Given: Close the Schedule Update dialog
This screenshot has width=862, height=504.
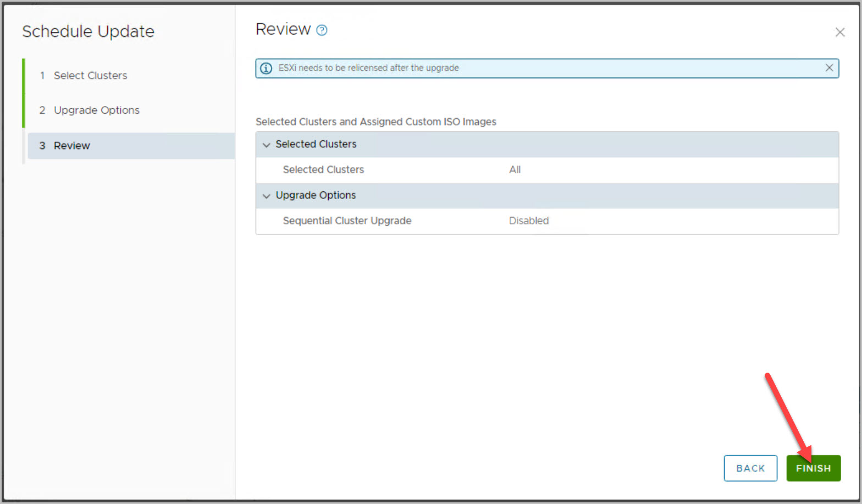Looking at the screenshot, I should [x=839, y=32].
